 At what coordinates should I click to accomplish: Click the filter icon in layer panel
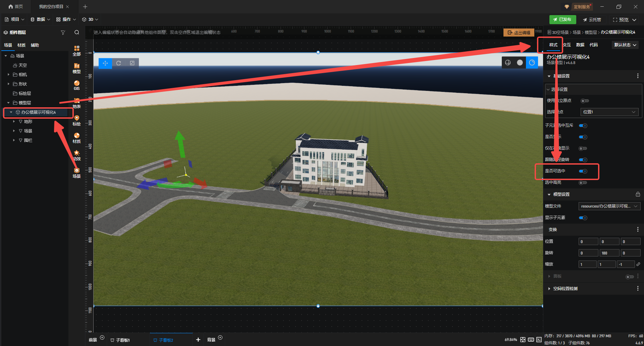[63, 33]
